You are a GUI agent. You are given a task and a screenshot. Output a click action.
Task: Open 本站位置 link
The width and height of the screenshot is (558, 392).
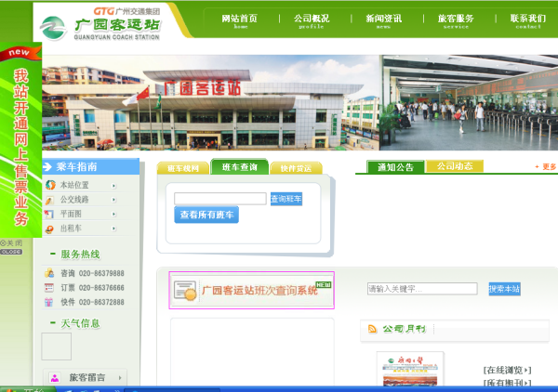pos(74,185)
